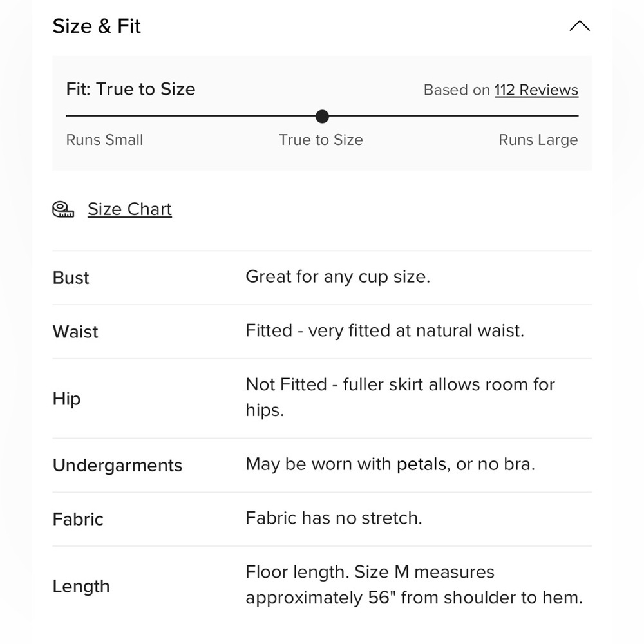Open the 112 Reviews link
Image resolution: width=644 pixels, height=644 pixels.
pos(536,90)
